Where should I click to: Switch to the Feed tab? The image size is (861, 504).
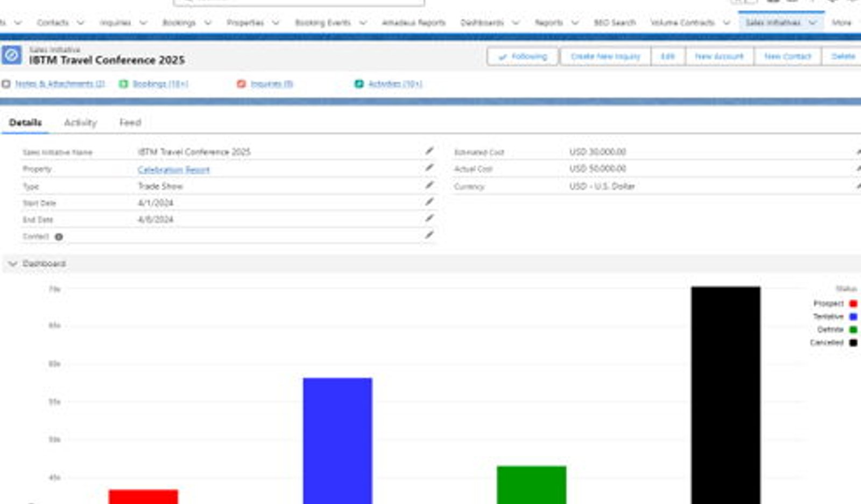pyautogui.click(x=130, y=123)
